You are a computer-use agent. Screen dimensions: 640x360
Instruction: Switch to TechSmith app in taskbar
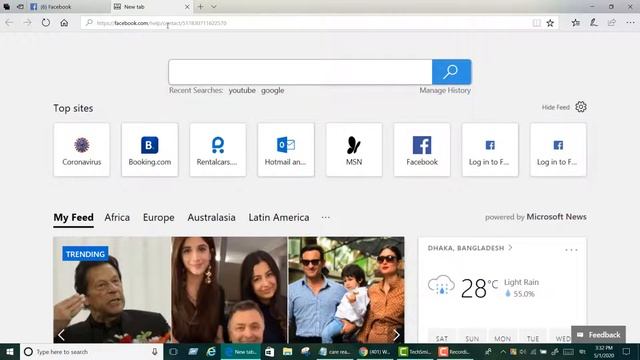click(x=415, y=352)
